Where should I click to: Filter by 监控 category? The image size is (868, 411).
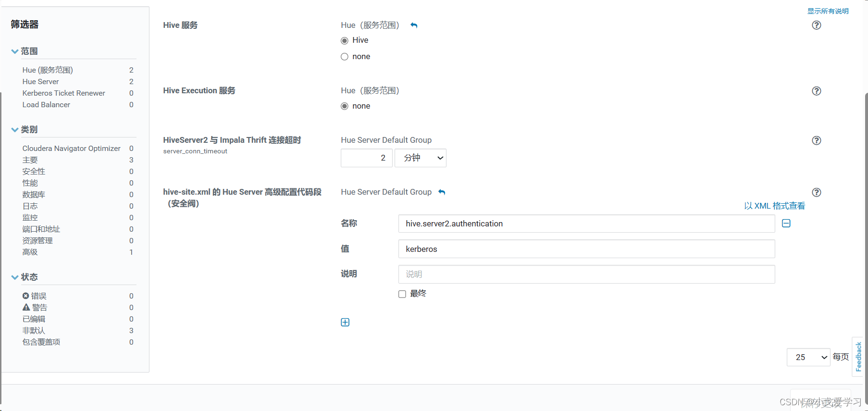[x=30, y=218]
